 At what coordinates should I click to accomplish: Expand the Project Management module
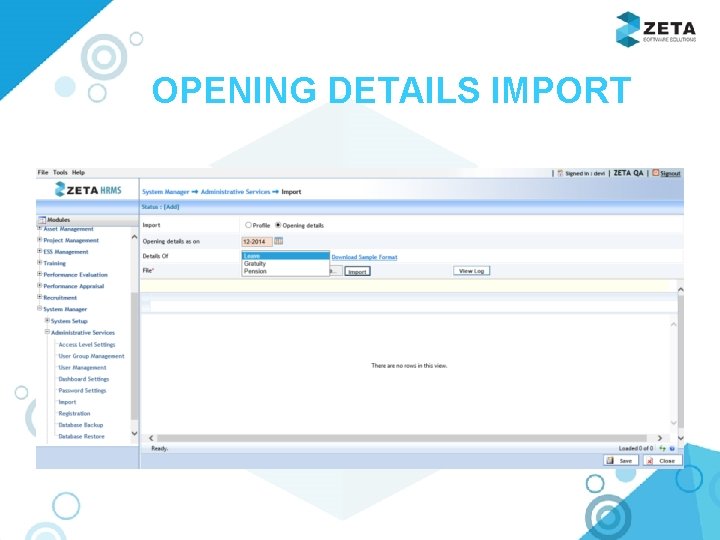point(39,240)
